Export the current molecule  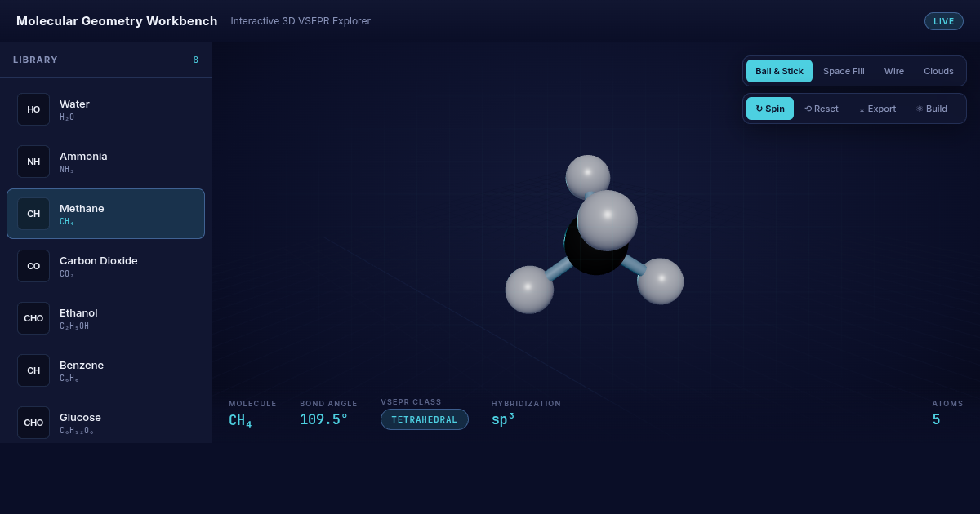pos(877,109)
